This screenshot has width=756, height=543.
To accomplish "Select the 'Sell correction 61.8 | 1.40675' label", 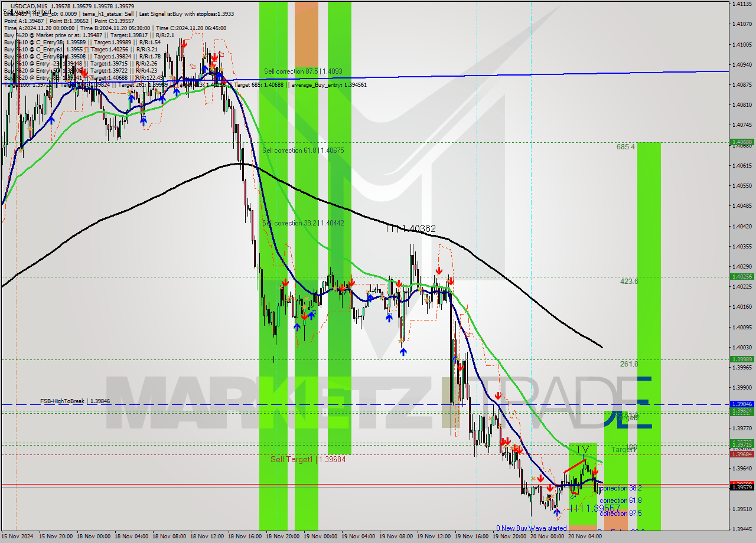I will [x=303, y=151].
